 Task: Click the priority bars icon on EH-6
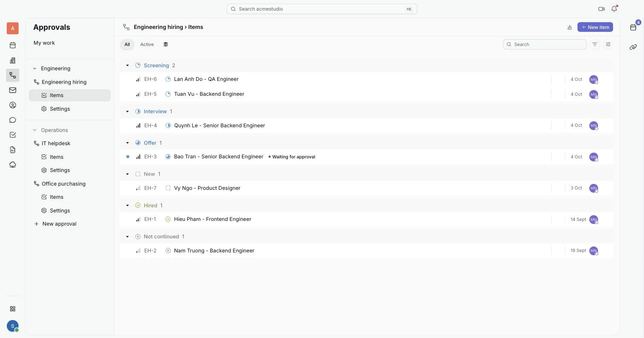pyautogui.click(x=138, y=79)
